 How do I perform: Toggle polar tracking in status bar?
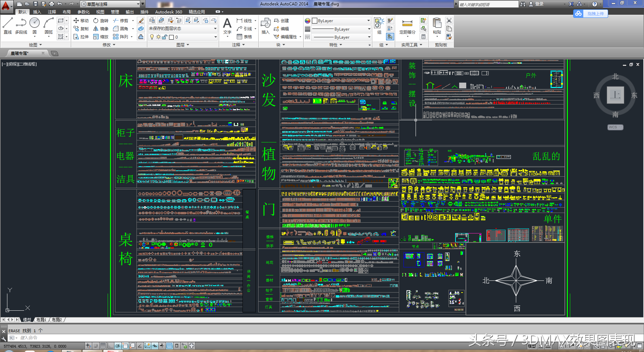click(x=117, y=346)
